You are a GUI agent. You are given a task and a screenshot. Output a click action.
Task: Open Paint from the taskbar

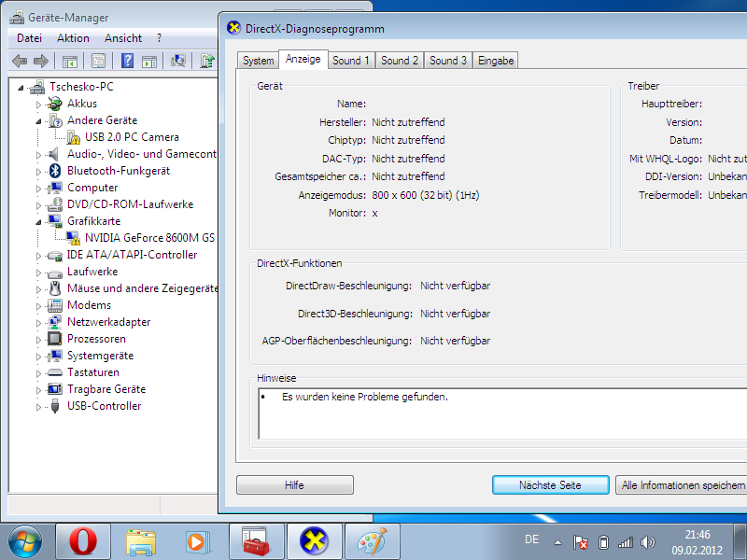372,541
